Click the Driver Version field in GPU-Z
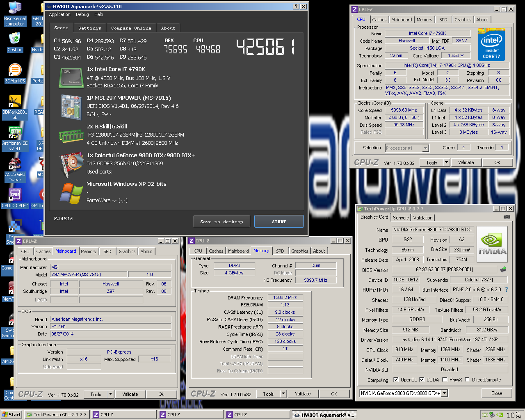Image resolution: width=525 pixels, height=420 pixels. [x=450, y=340]
